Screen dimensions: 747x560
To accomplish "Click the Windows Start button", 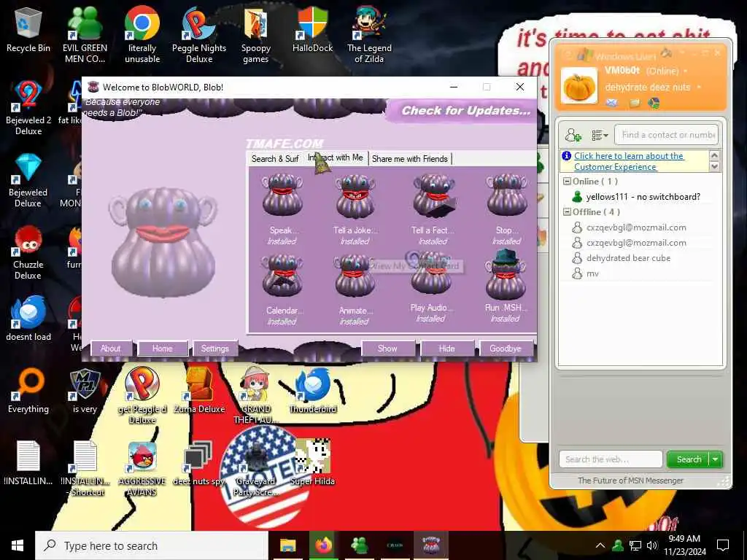I will click(18, 545).
